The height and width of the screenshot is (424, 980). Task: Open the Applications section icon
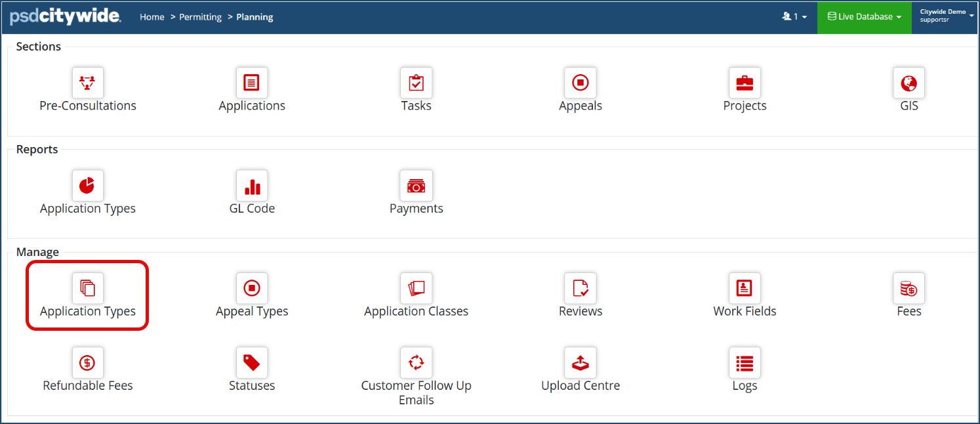point(252,83)
